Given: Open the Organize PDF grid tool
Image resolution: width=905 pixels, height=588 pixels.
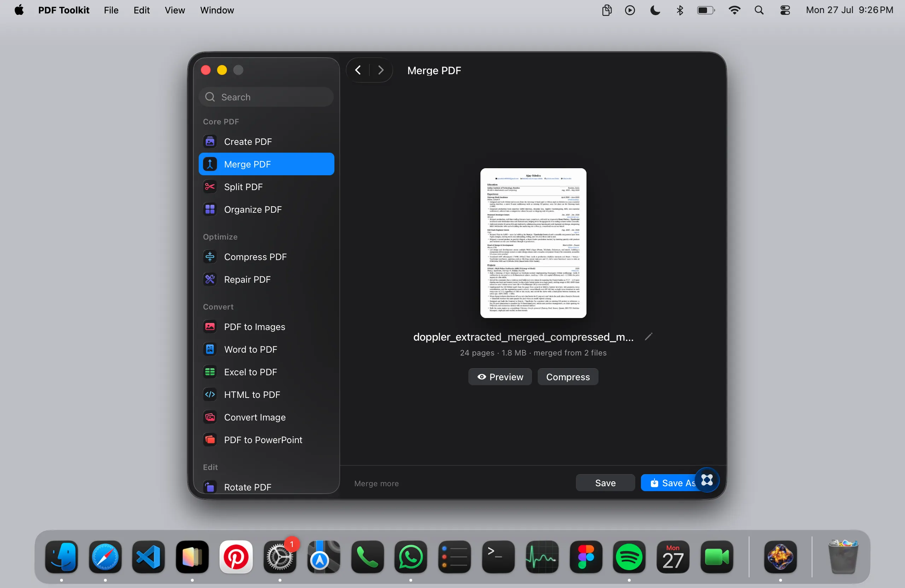Looking at the screenshot, I should tap(266, 210).
